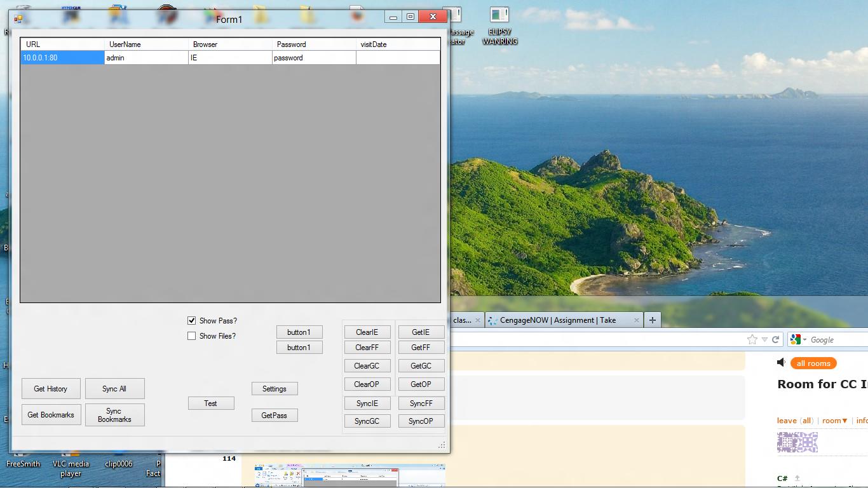Image resolution: width=868 pixels, height=488 pixels.
Task: Click the browser address bar field
Action: [x=597, y=340]
